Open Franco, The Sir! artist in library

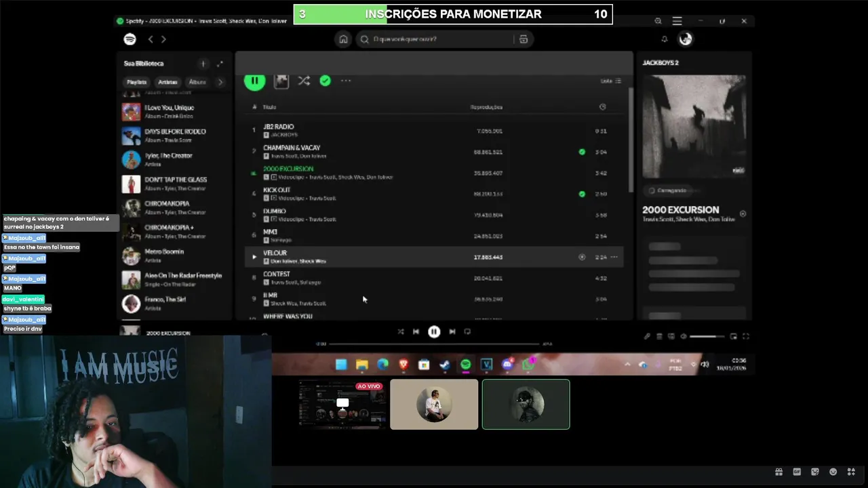tap(176, 304)
